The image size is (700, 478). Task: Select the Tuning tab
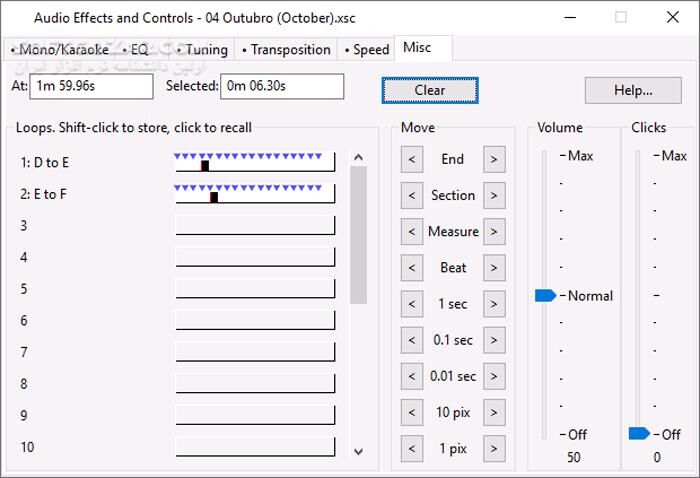(x=203, y=49)
